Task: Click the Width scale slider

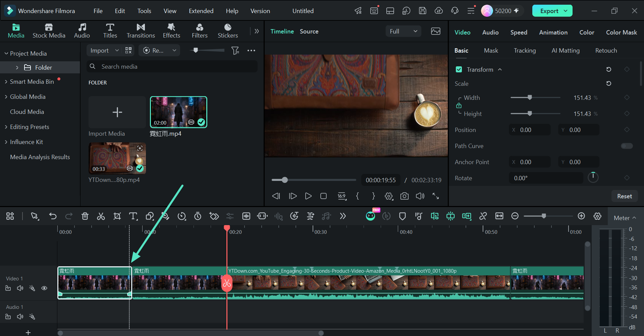Action: tap(535, 98)
